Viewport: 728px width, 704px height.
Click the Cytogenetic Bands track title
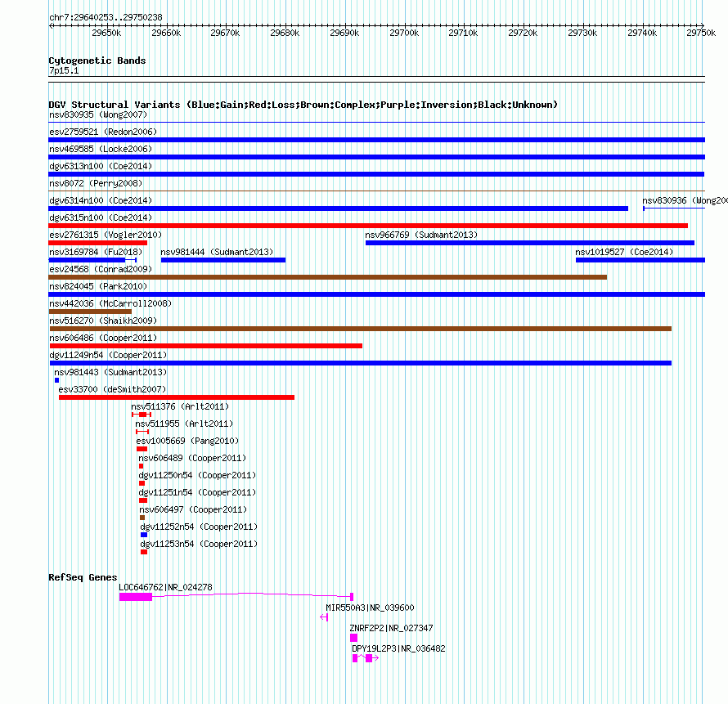pyautogui.click(x=97, y=61)
